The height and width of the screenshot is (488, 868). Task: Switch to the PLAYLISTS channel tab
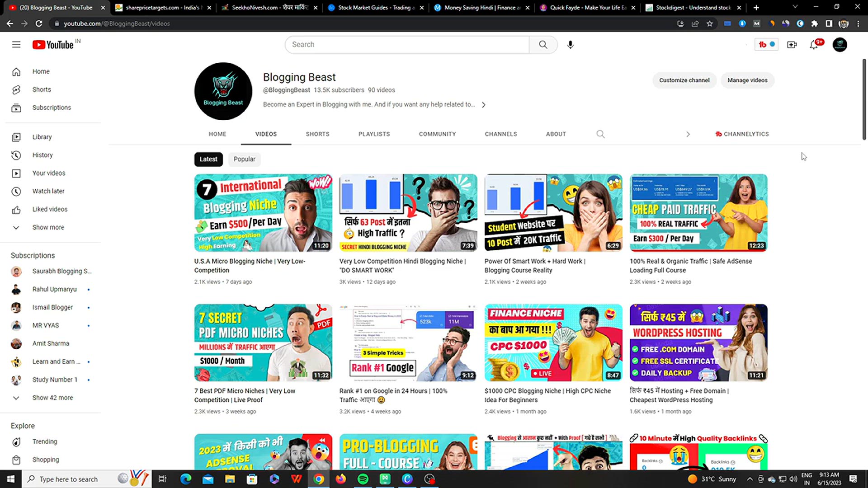coord(374,134)
